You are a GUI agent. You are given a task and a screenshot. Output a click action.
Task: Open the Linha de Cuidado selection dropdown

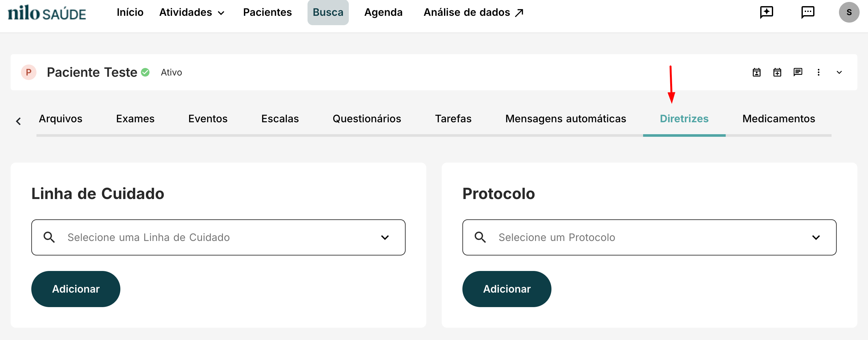tap(385, 237)
